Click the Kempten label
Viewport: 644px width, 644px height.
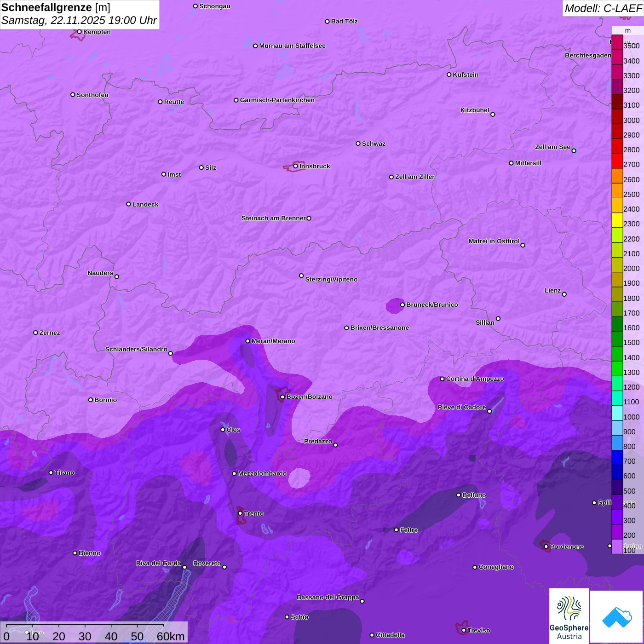coord(97,32)
